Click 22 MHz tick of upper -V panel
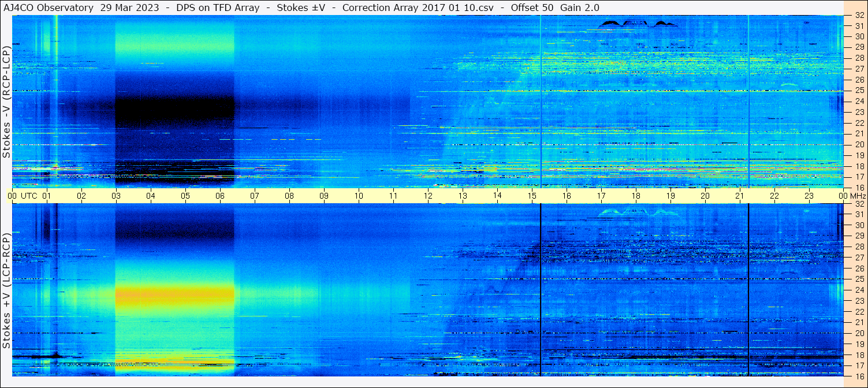 859,123
